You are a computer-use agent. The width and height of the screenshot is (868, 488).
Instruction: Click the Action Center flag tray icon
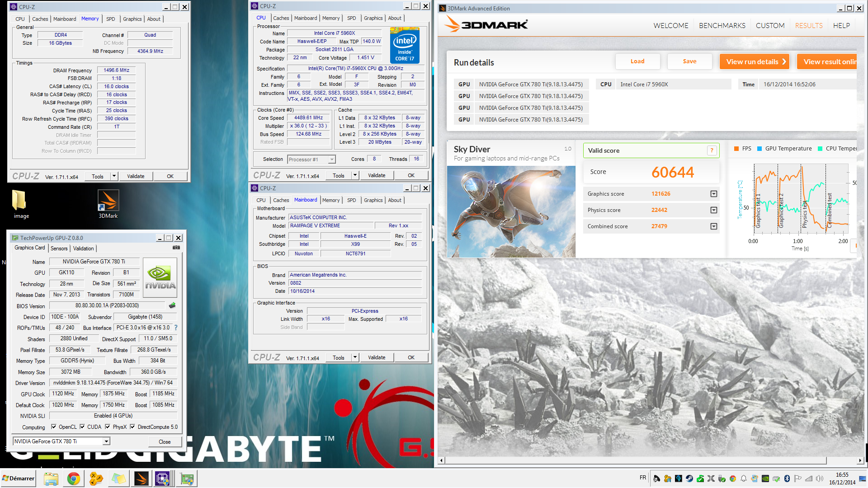click(x=797, y=479)
